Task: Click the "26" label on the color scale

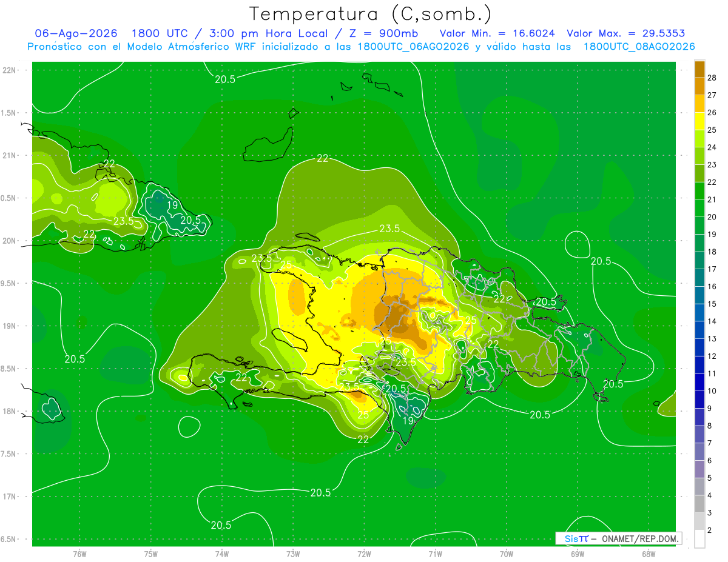Action: click(712, 113)
